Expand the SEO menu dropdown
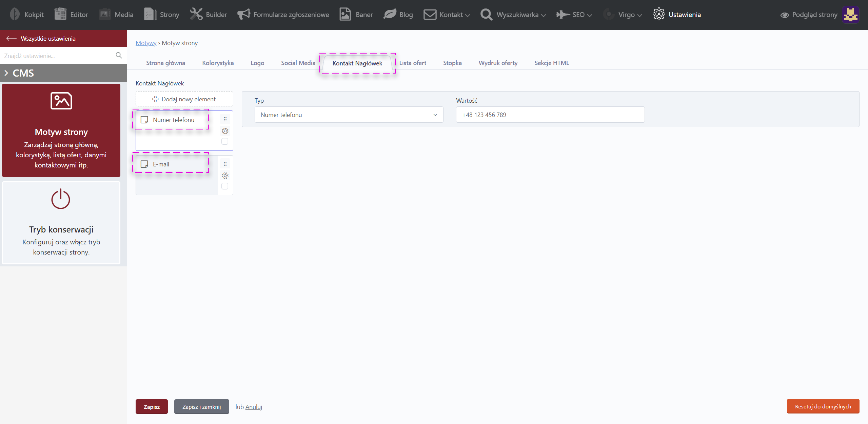 tap(578, 15)
